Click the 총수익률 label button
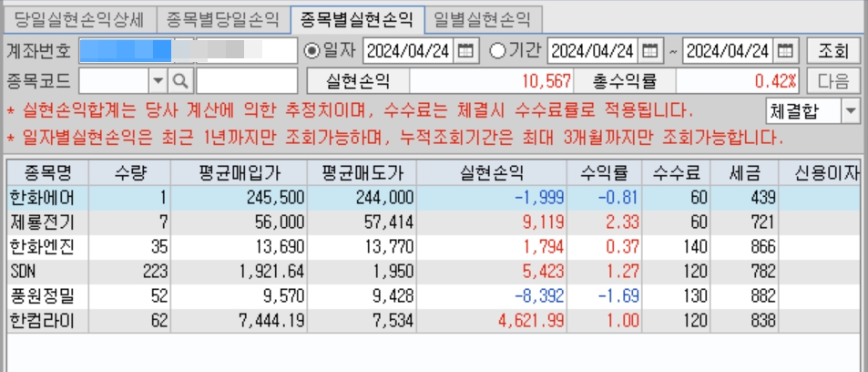 tap(625, 81)
